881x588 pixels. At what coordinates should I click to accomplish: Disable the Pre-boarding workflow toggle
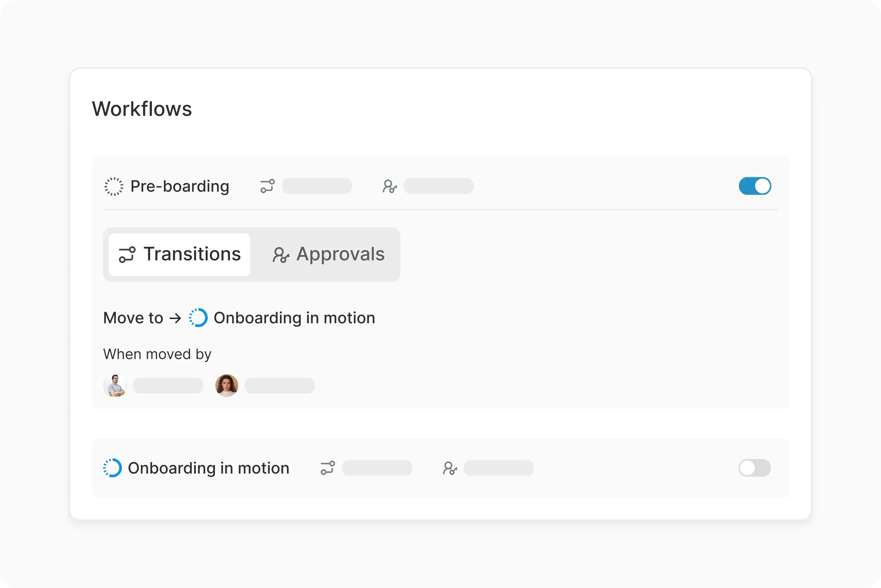[755, 186]
